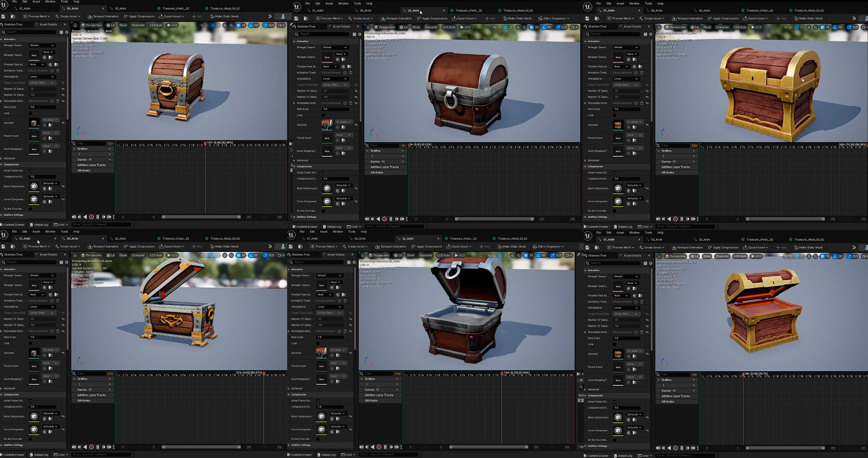Image resolution: width=868 pixels, height=458 pixels.
Task: Uncheck Allow Frame Stripping in bottom-right window
Action: [x=614, y=402]
